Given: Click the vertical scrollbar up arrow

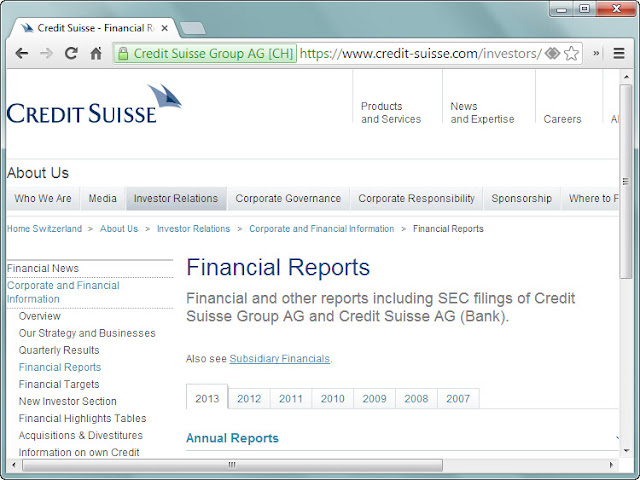Looking at the screenshot, I should (x=626, y=76).
